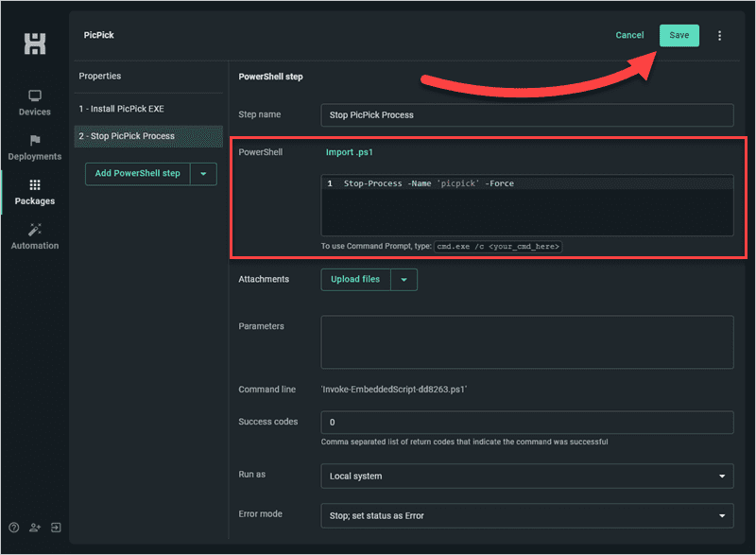Image resolution: width=756 pixels, height=555 pixels.
Task: Cancel editing the package
Action: [629, 35]
